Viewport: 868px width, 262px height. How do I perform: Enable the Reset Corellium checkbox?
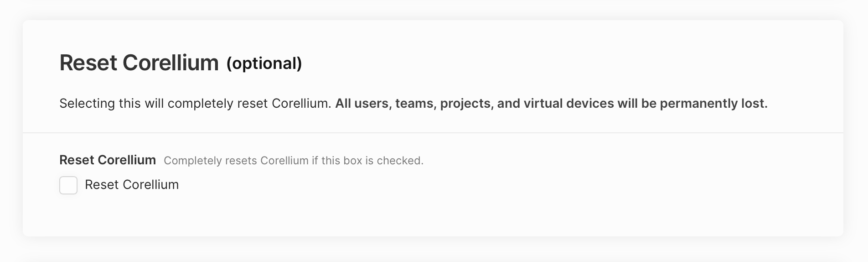click(x=68, y=185)
